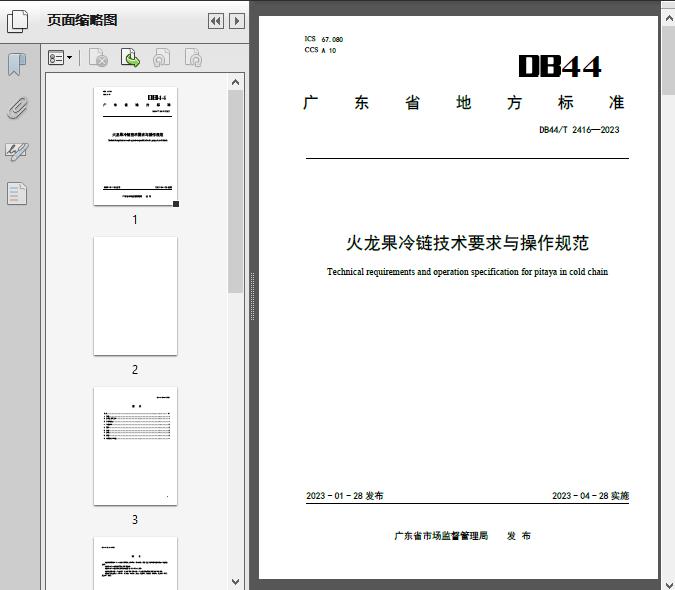This screenshot has width=675, height=590.
Task: Click the thumbnail panel scrollbar thumb
Action: coord(236,190)
